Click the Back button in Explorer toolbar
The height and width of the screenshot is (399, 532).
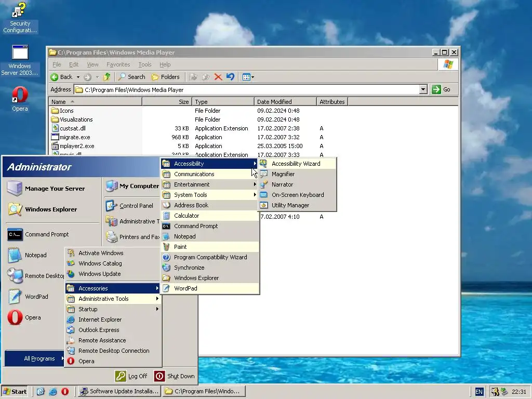pyautogui.click(x=61, y=77)
